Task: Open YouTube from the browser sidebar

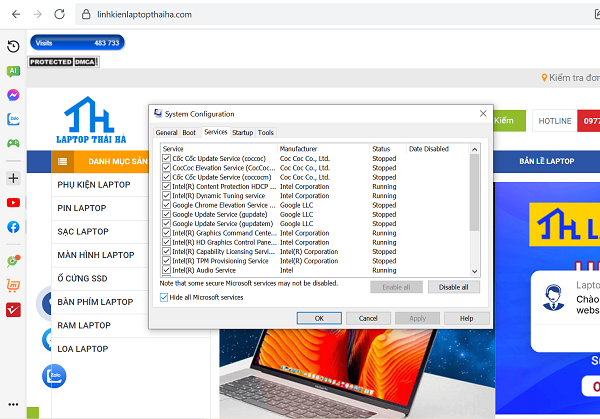Action: 13,203
